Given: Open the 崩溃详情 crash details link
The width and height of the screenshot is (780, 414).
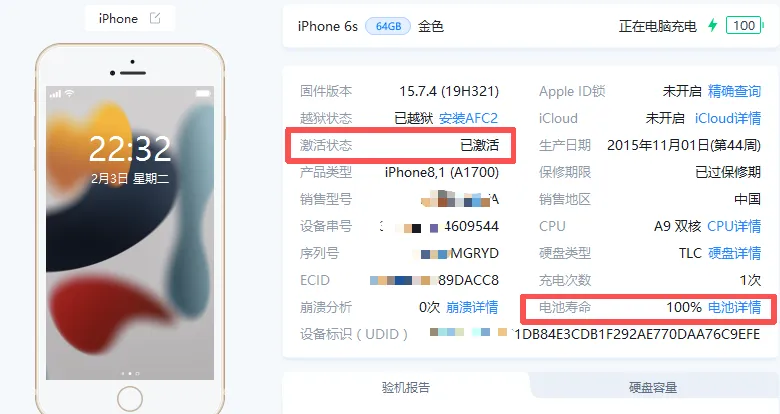Looking at the screenshot, I should point(472,307).
